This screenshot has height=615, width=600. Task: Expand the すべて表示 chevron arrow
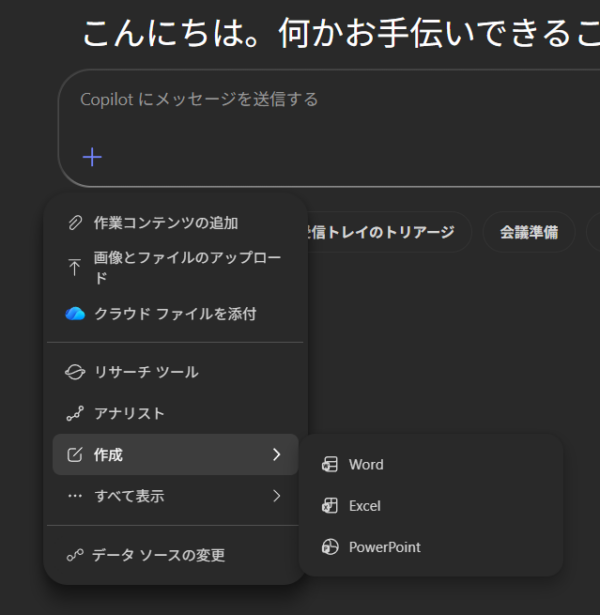(x=276, y=496)
